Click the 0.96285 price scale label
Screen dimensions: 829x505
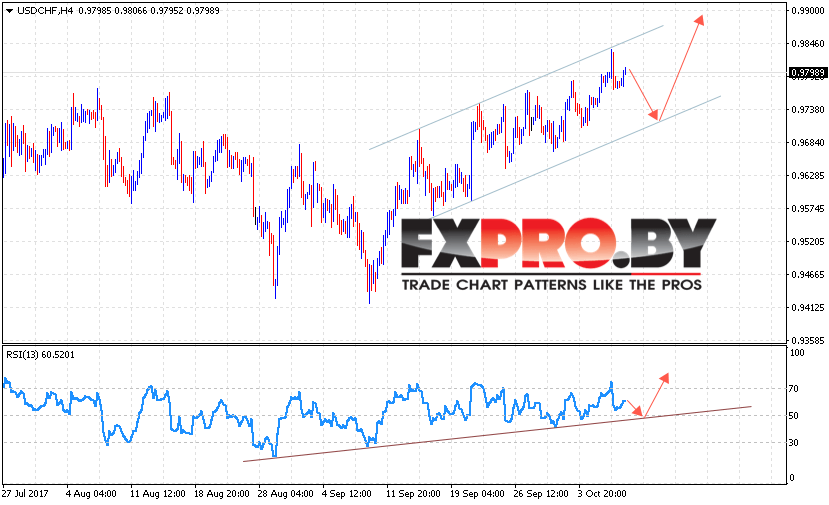(808, 176)
